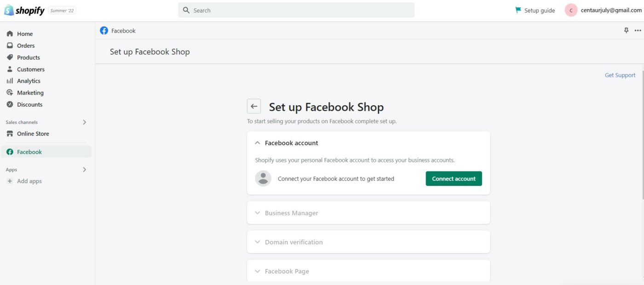The image size is (644, 285).
Task: Click the back arrow button
Action: 254,106
